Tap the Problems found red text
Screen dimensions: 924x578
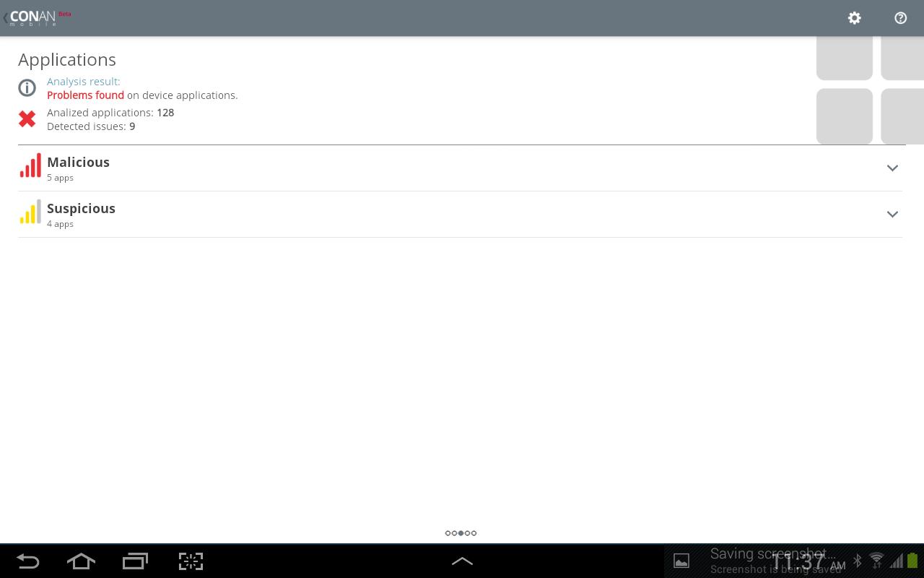click(85, 95)
